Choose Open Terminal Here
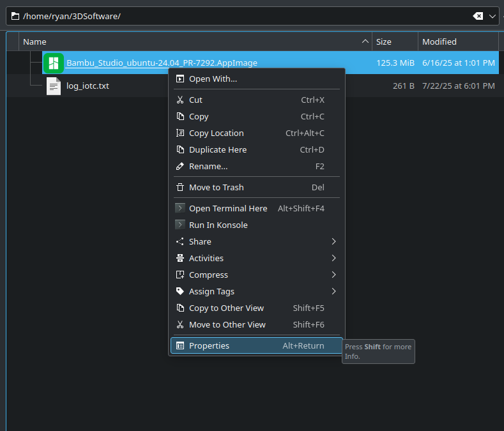504x431 pixels. [257, 209]
